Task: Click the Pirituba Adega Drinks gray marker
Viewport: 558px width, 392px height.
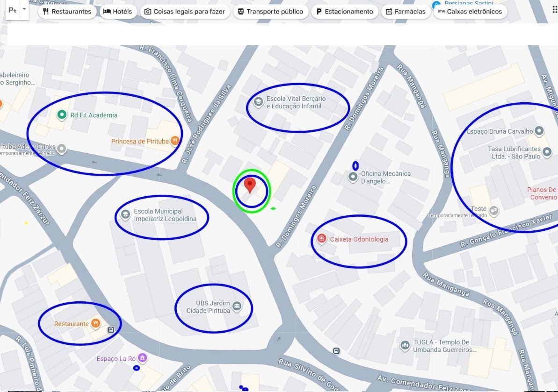Action: pyautogui.click(x=62, y=149)
